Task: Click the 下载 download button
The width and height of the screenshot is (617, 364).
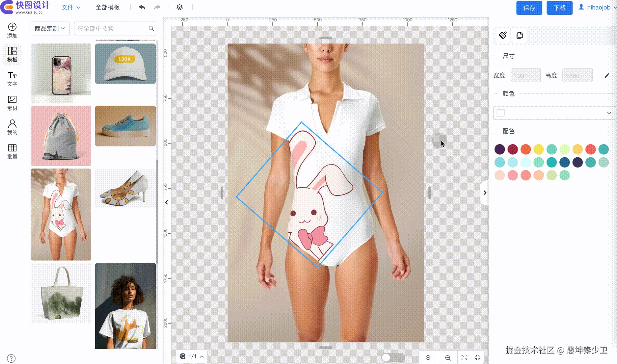Action: (x=559, y=8)
